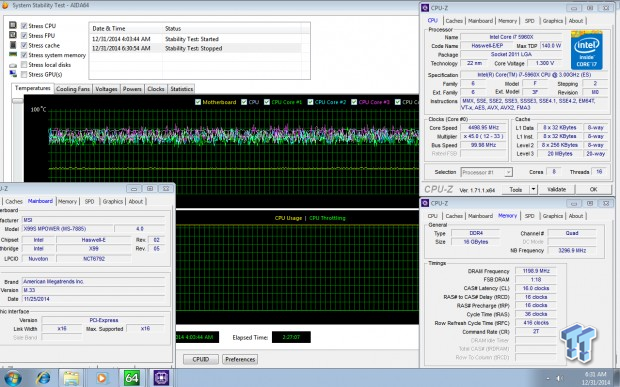This screenshot has width=620, height=387.
Task: Select Temperatures tab in AIDA64
Action: click(32, 88)
